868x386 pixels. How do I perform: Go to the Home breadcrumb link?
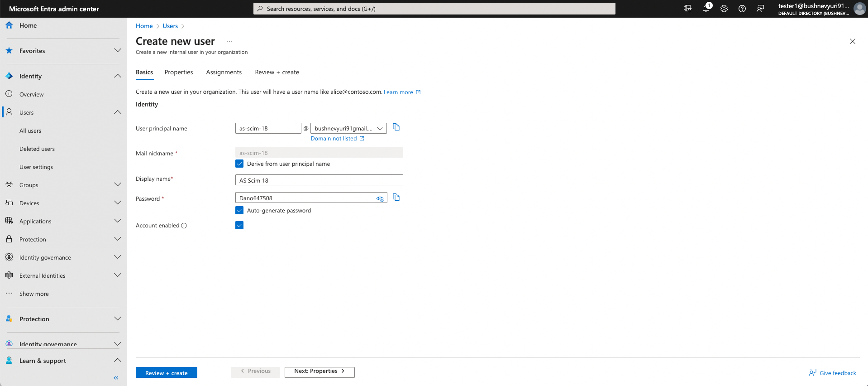tap(144, 26)
